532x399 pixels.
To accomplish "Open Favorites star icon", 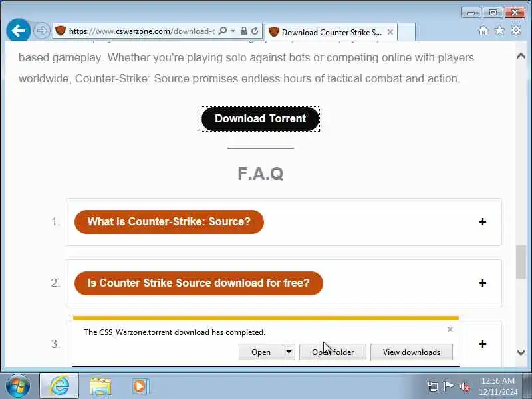I will click(499, 31).
